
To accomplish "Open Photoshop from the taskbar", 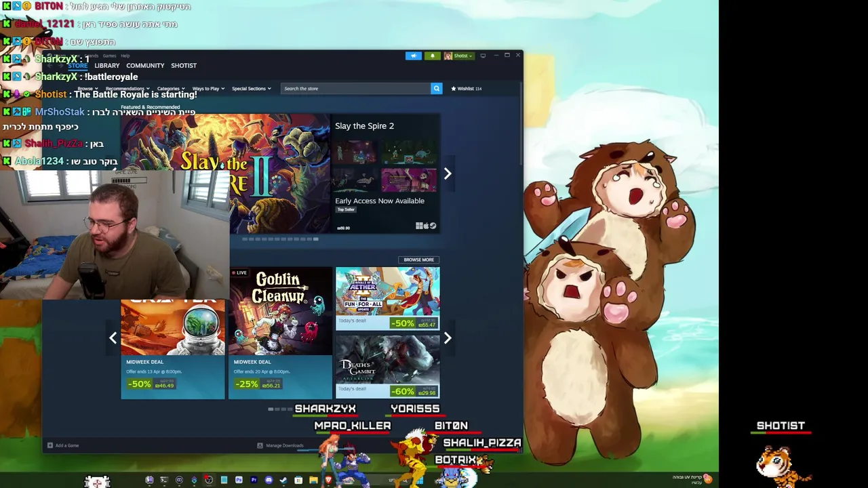I will coord(239,480).
